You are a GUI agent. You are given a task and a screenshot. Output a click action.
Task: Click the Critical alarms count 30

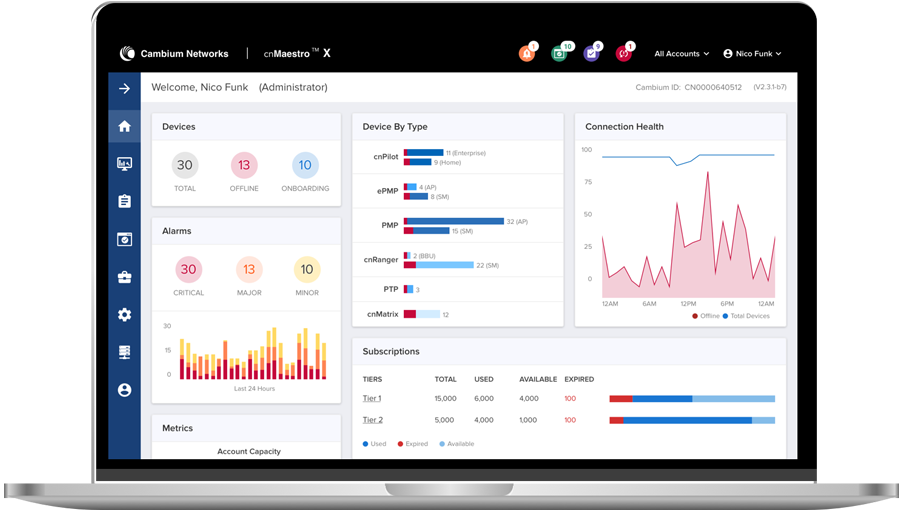188,269
